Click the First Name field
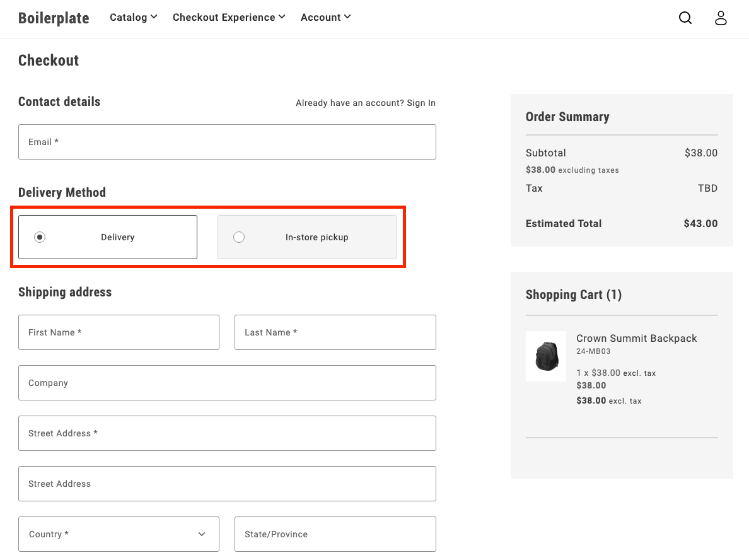This screenshot has height=560, width=749. tap(119, 332)
